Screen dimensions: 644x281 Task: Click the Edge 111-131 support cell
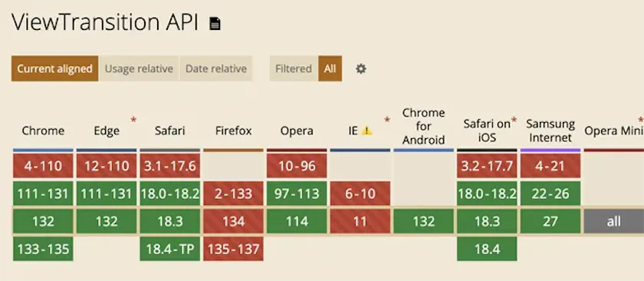coord(107,193)
